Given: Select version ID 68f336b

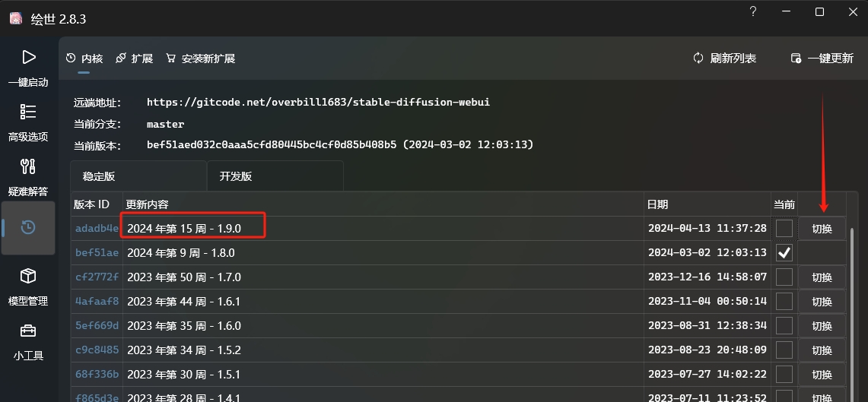Looking at the screenshot, I should coord(97,375).
